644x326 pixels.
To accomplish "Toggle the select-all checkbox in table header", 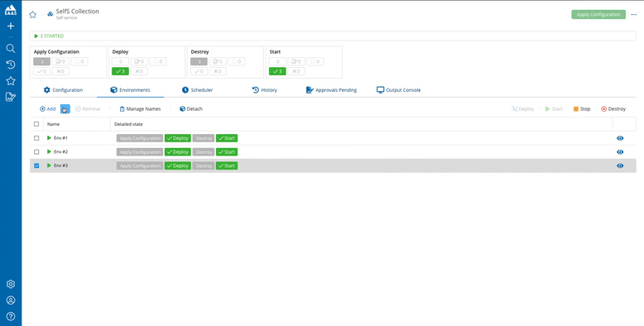I will 36,124.
